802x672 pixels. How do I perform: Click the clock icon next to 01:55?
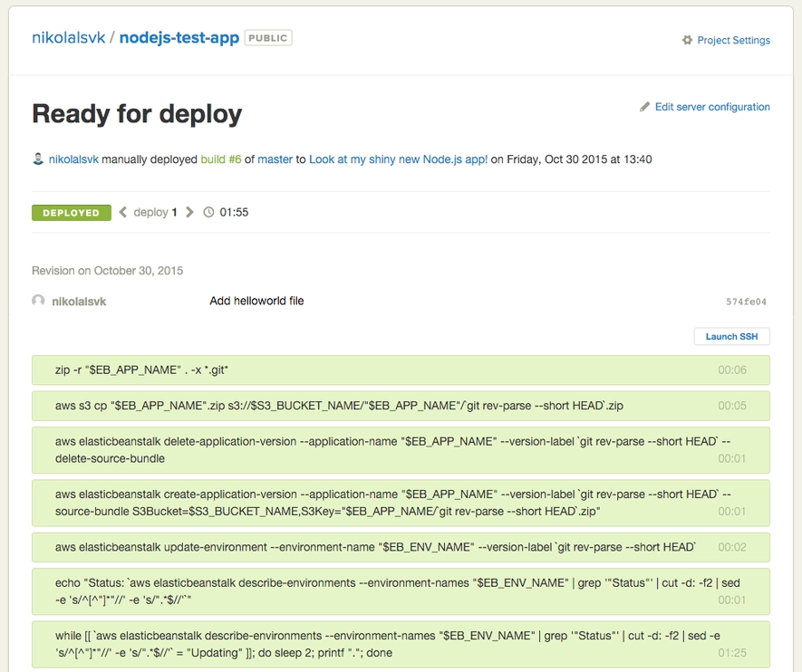pyautogui.click(x=209, y=213)
